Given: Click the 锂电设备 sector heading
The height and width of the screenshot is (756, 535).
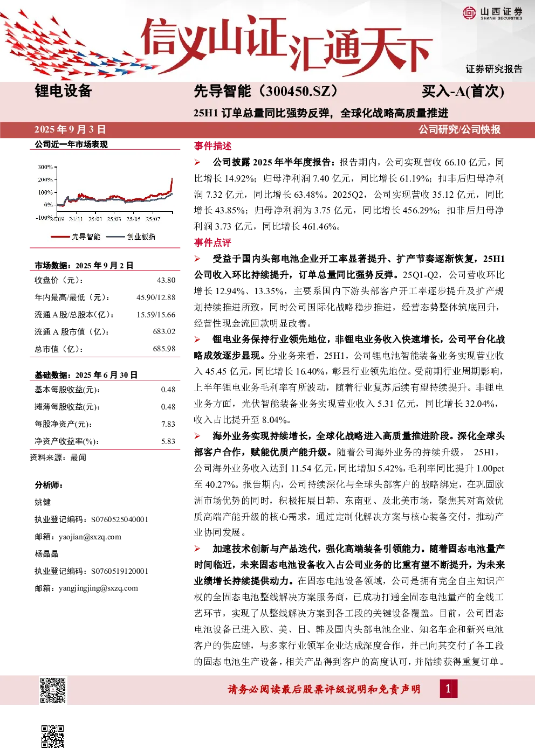Looking at the screenshot, I should click(x=63, y=91).
